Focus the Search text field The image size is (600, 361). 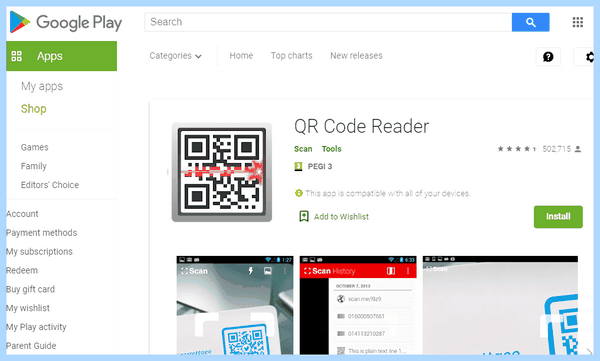[x=328, y=22]
